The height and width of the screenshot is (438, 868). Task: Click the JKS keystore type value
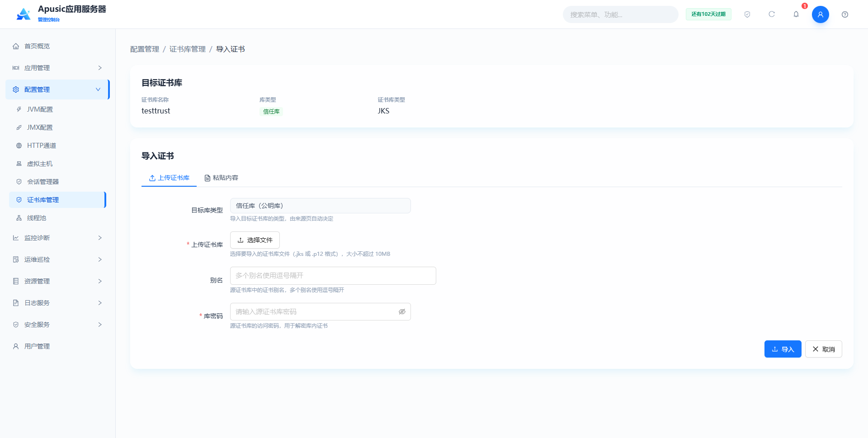[383, 111]
